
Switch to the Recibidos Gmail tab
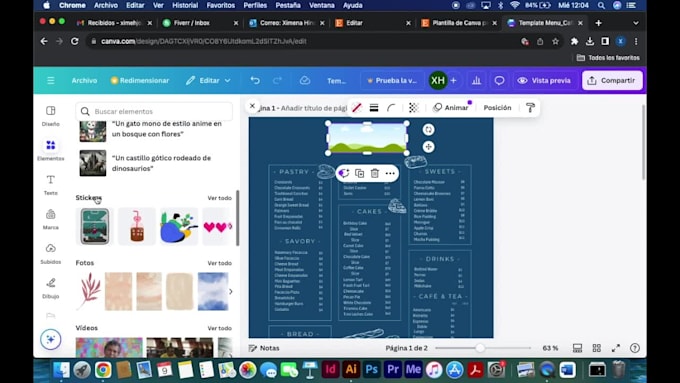(114, 23)
